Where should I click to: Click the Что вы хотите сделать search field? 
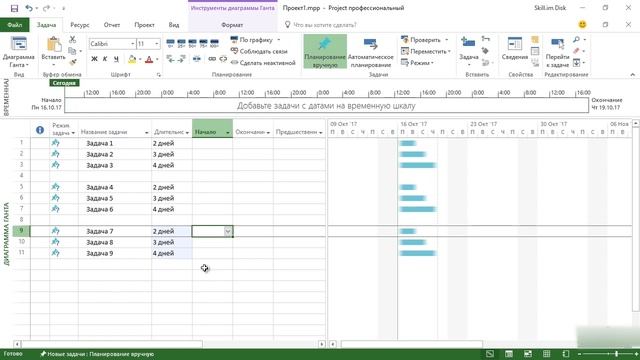coord(324,25)
